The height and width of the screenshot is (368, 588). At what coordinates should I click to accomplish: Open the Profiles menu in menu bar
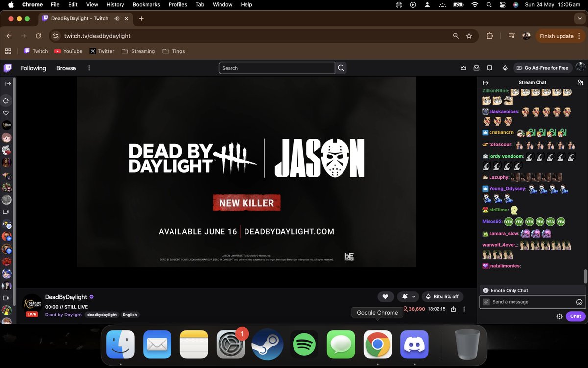coord(178,4)
